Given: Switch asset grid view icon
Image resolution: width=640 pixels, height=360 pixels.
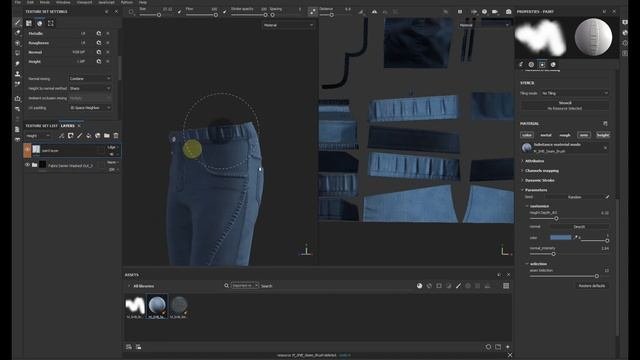Looking at the screenshot, I should (x=506, y=286).
